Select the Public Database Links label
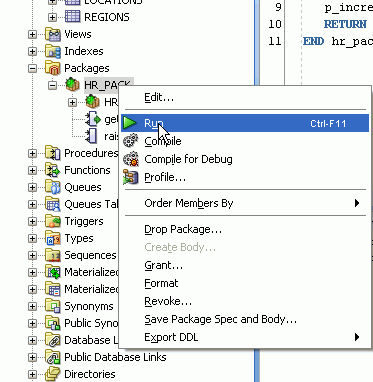The width and height of the screenshot is (373, 382). (x=115, y=357)
